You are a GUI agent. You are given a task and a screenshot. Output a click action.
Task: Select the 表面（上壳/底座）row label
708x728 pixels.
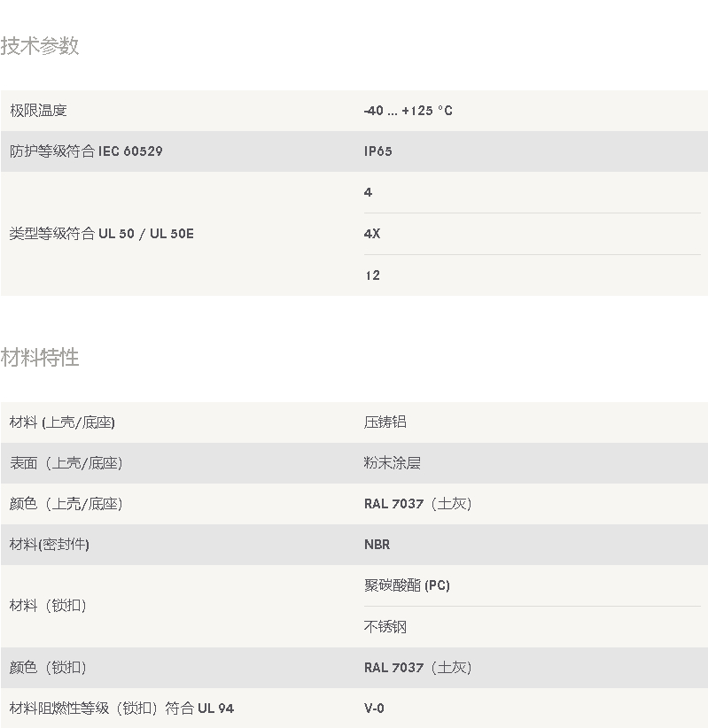click(x=66, y=463)
